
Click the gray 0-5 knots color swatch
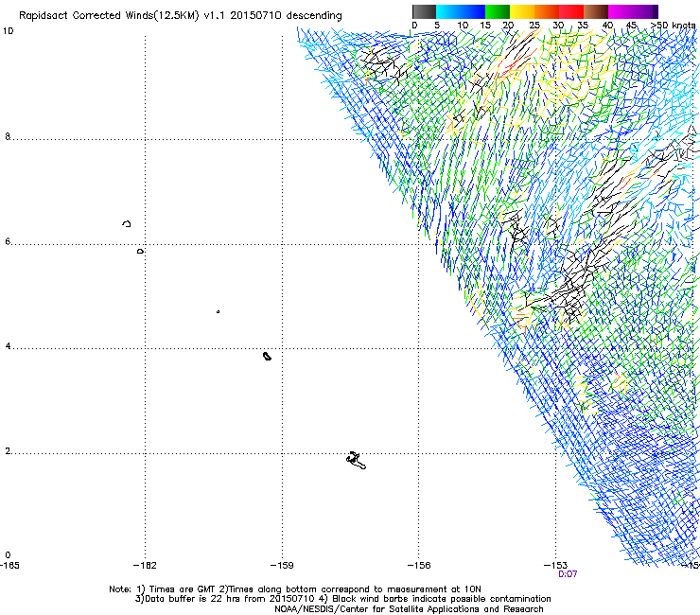click(x=424, y=11)
